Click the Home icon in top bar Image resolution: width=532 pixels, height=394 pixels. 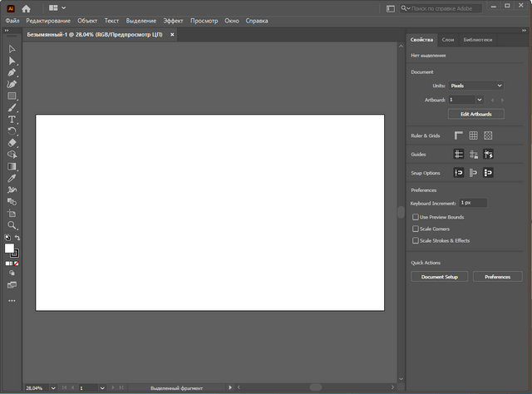click(x=26, y=7)
